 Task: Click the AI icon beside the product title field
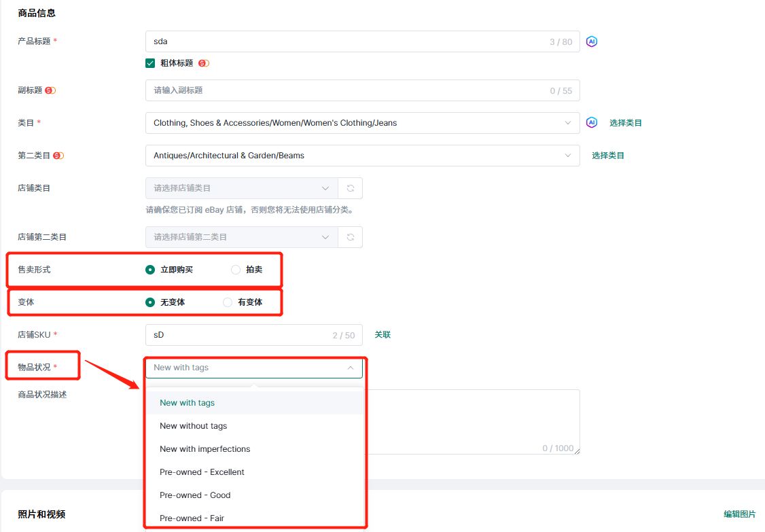[x=592, y=41]
